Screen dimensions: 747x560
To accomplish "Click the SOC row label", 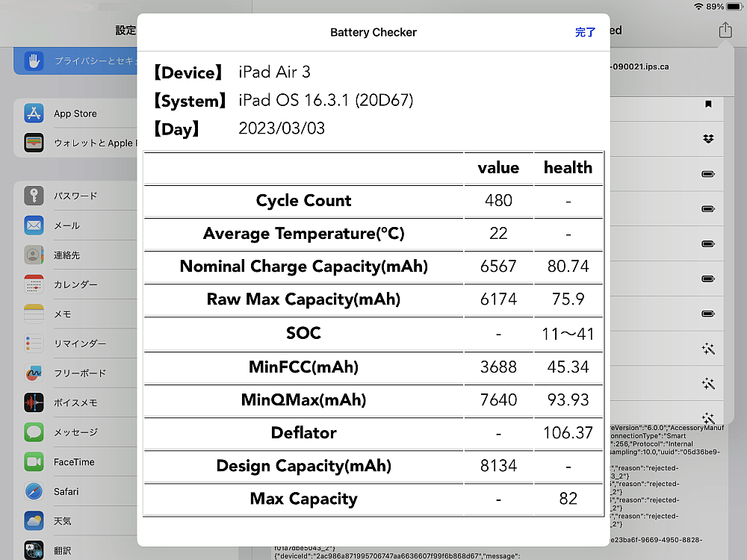I will point(303,333).
